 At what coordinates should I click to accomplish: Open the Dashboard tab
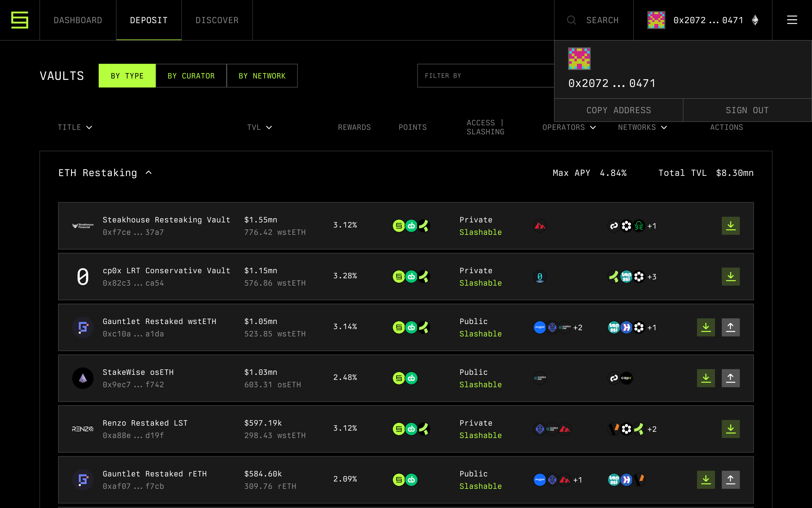[x=78, y=20]
